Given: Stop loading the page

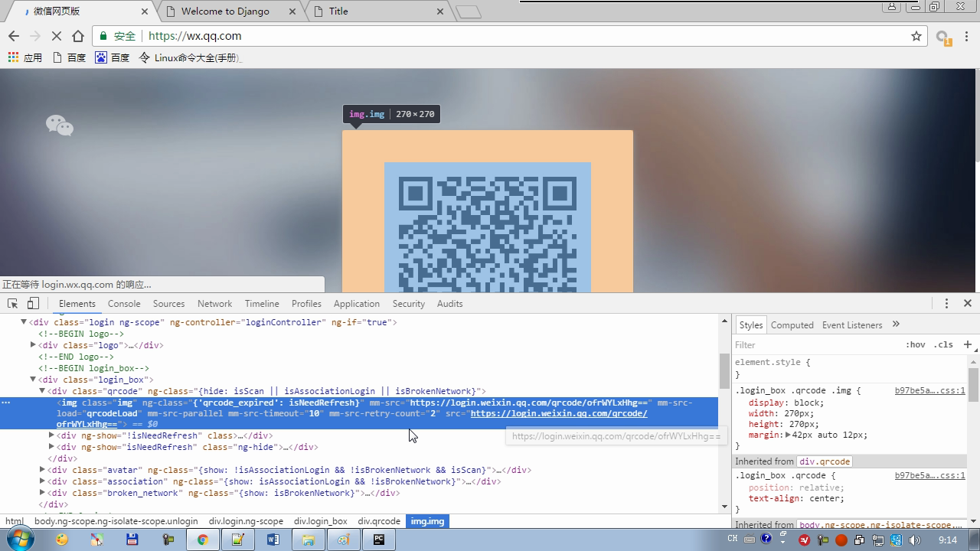Looking at the screenshot, I should 57,36.
